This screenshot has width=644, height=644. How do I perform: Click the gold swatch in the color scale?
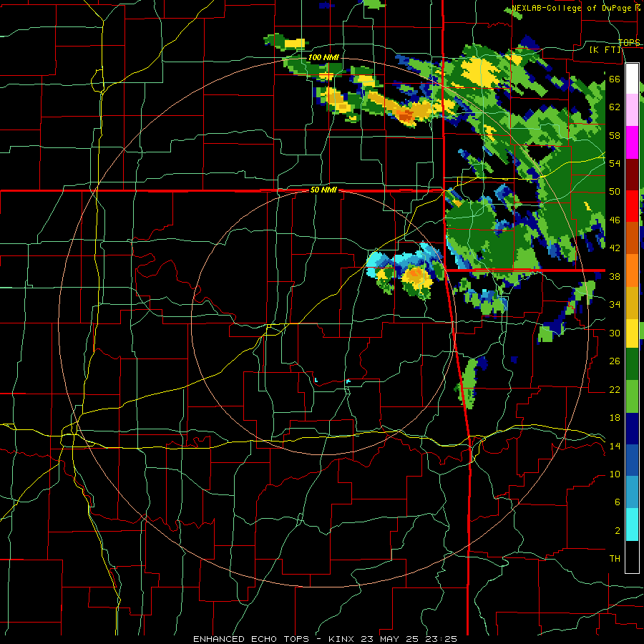[x=632, y=302]
